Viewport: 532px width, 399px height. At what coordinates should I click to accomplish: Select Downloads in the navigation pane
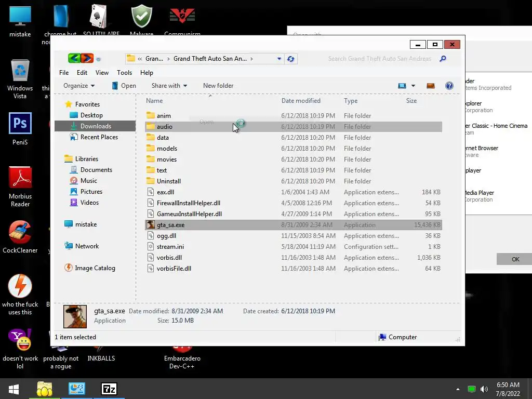pyautogui.click(x=96, y=126)
